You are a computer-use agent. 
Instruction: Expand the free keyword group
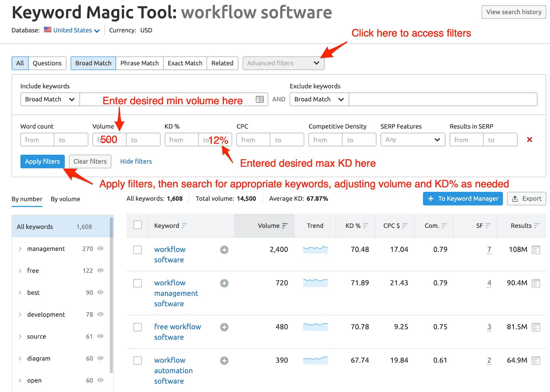[x=20, y=271]
